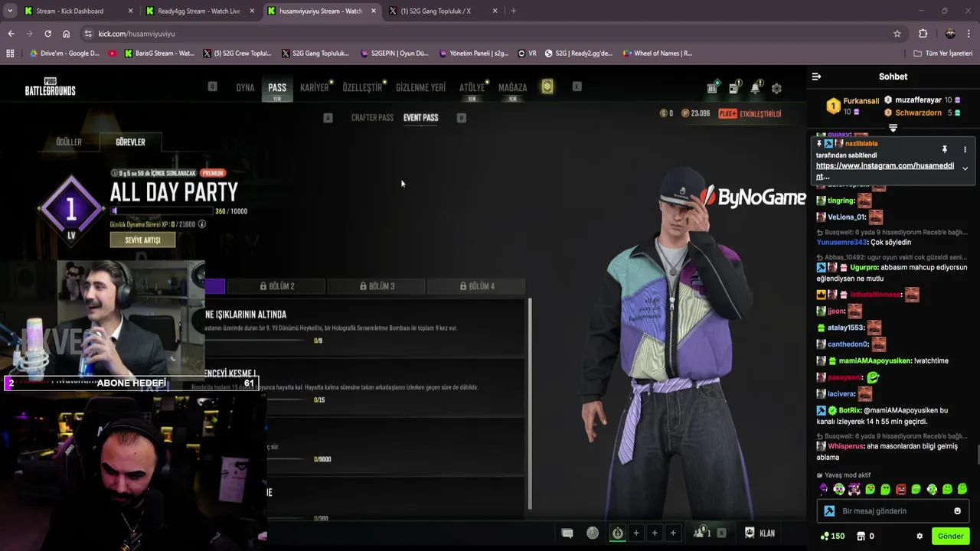Click the All Day Party XP progress bar
Viewport: 980px width, 551px height.
pyautogui.click(x=161, y=211)
